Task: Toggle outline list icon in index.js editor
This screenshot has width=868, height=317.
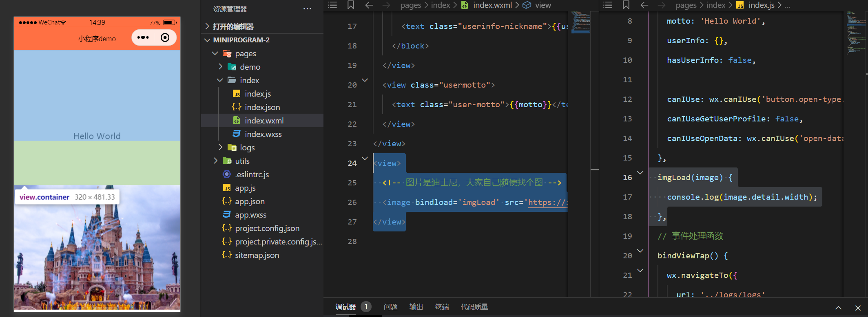Action: coord(608,5)
